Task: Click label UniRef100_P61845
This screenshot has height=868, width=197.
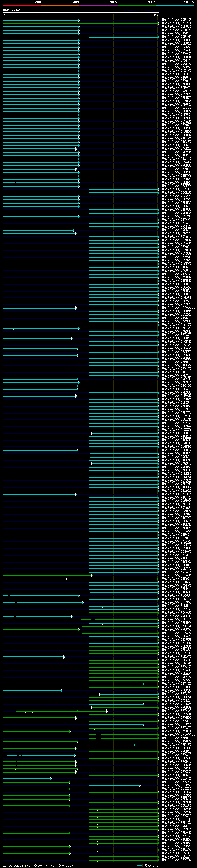Action: [177, 159]
